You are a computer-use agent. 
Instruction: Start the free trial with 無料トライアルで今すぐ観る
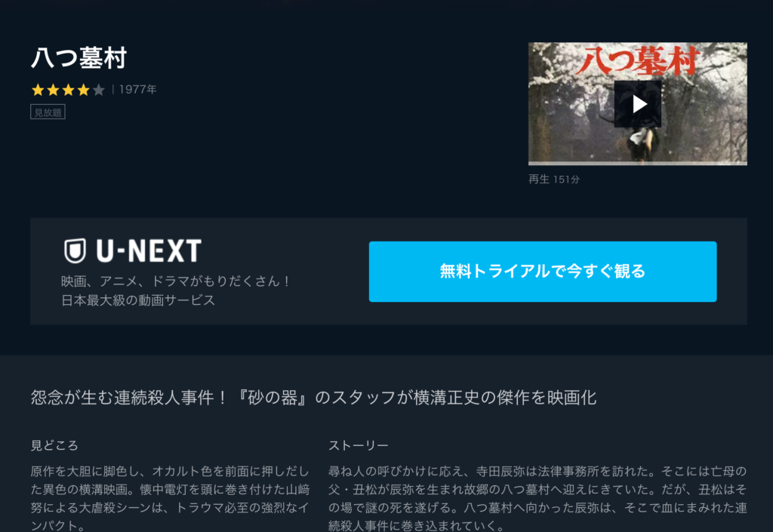(x=543, y=272)
